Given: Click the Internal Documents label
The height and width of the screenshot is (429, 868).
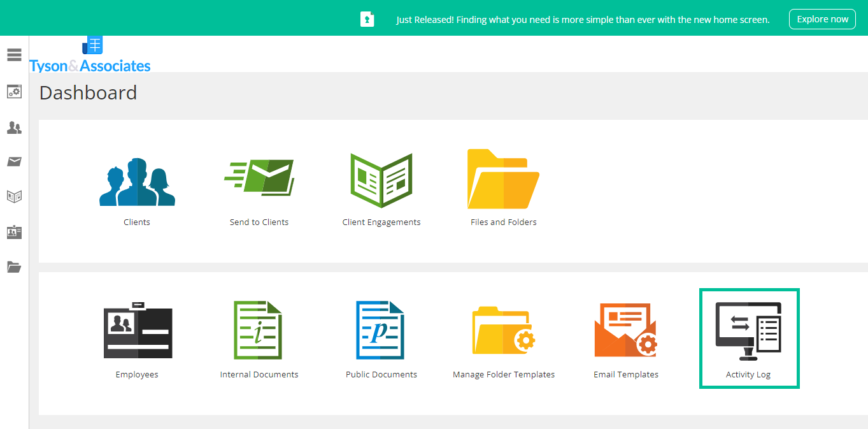Looking at the screenshot, I should pos(259,375).
